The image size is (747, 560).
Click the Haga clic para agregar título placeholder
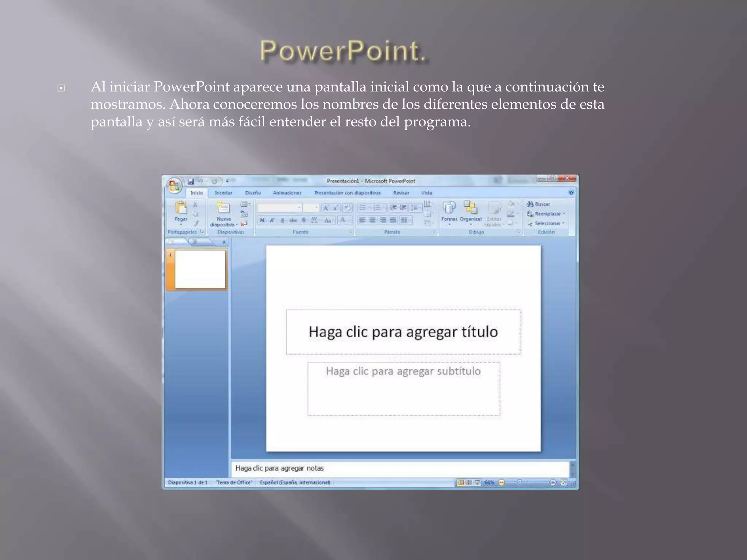(403, 332)
